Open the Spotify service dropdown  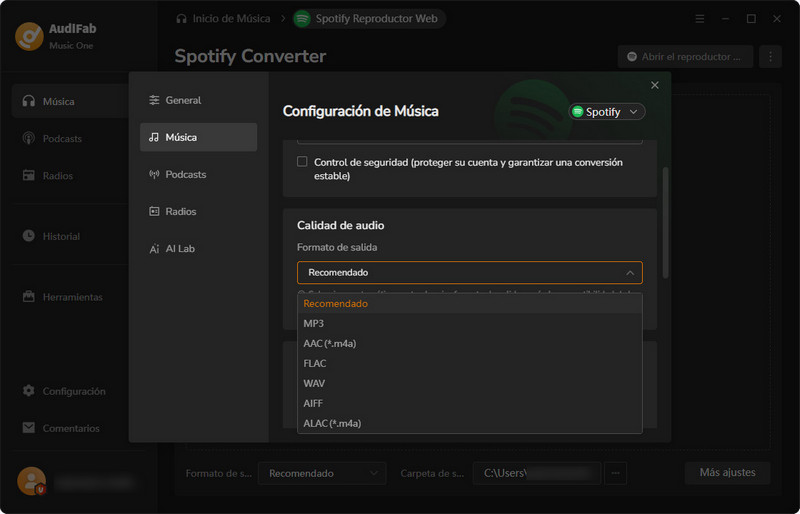click(607, 112)
